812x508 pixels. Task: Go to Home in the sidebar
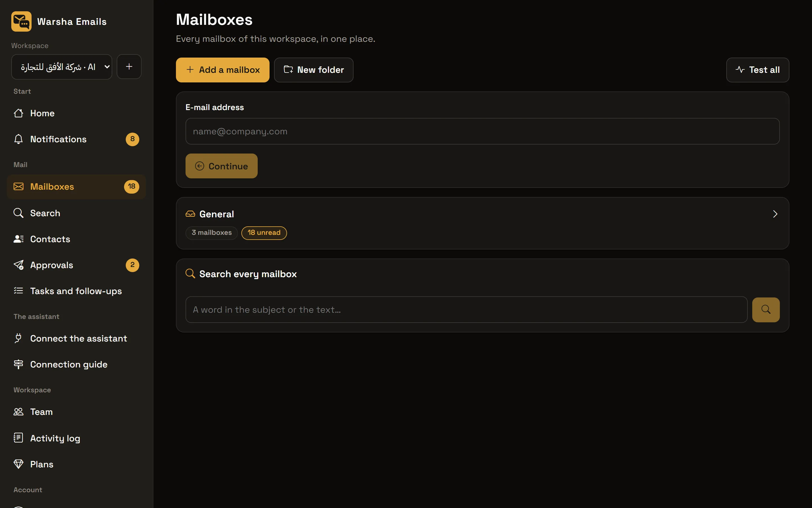pos(76,113)
